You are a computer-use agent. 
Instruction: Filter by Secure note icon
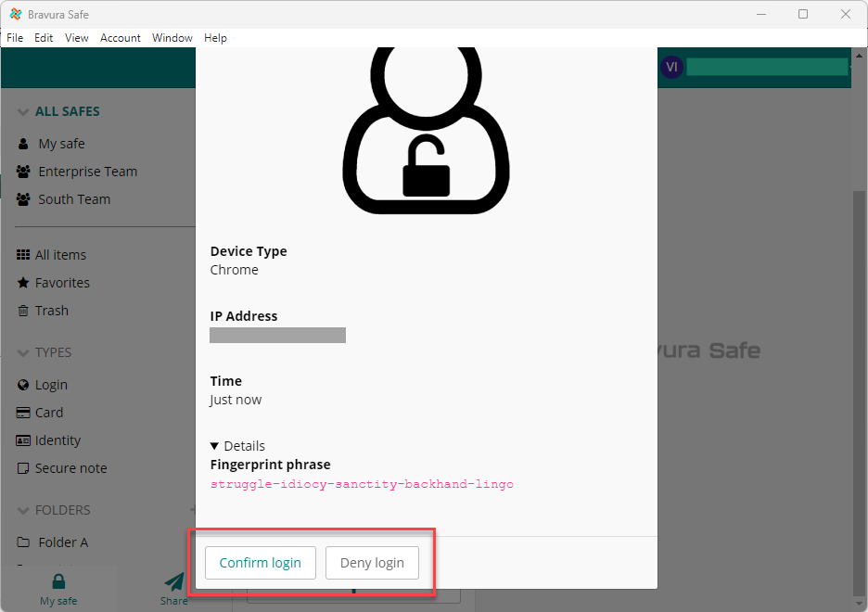(x=24, y=468)
